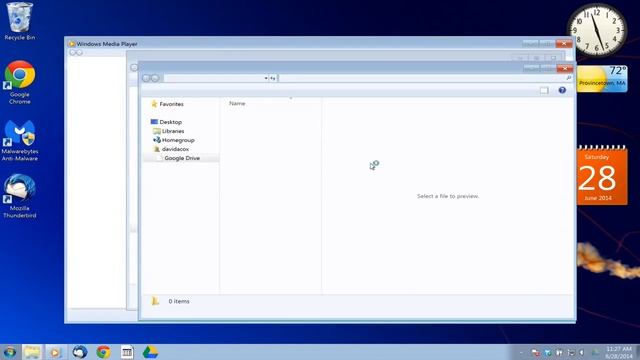Click the Windows Start orb
The image size is (640, 360).
click(x=9, y=352)
